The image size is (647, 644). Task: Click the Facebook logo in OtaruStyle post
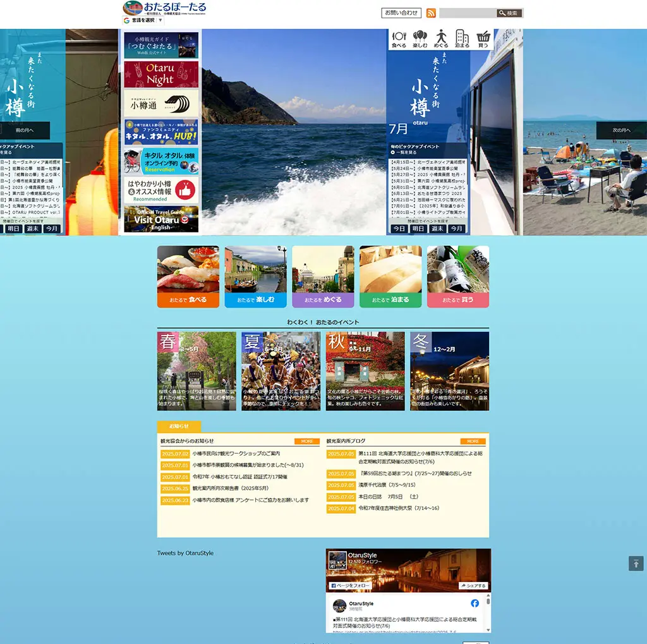coord(475,603)
